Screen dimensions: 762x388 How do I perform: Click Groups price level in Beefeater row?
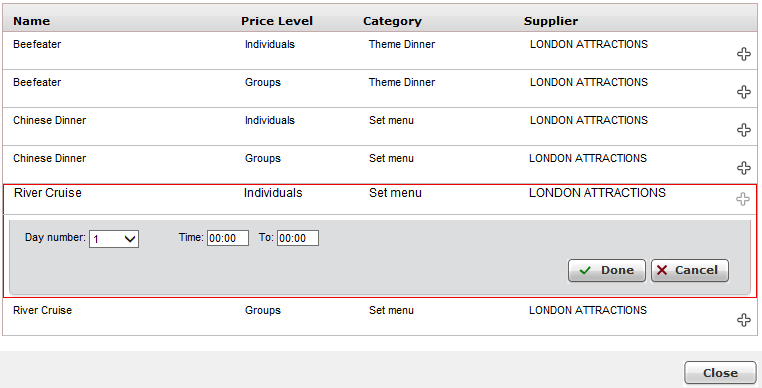point(263,82)
